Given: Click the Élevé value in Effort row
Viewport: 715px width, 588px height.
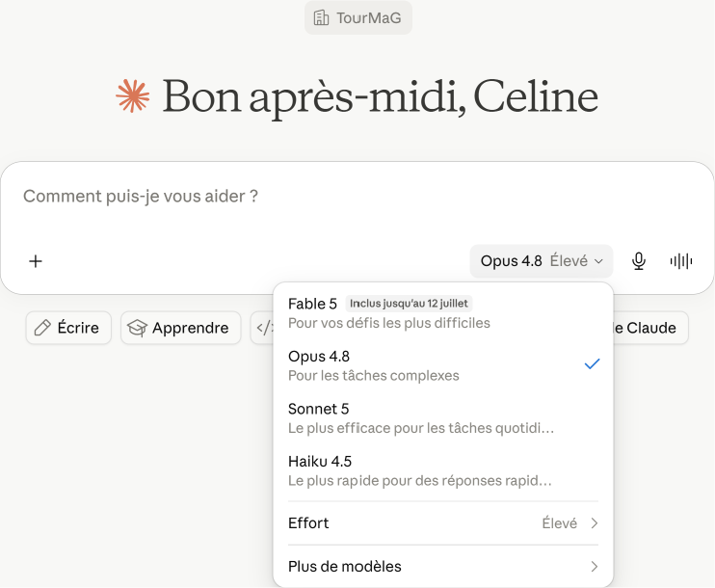Looking at the screenshot, I should [560, 523].
